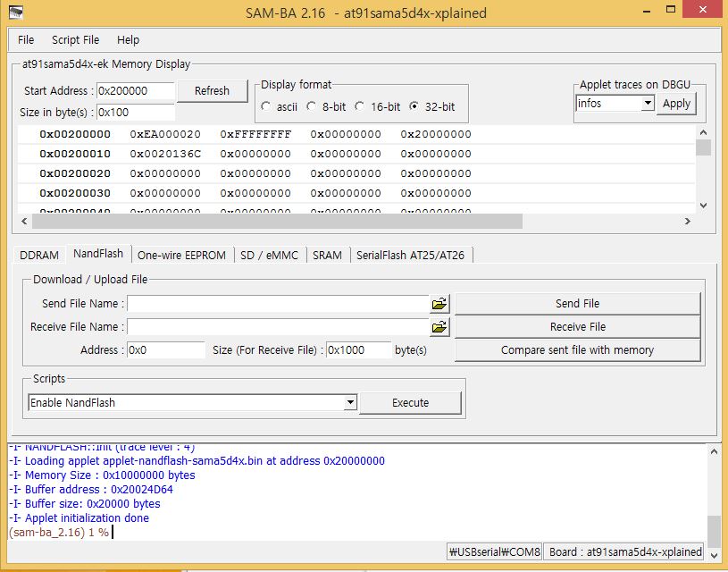This screenshot has height=572, width=728.
Task: Open the Script File menu
Action: click(75, 39)
